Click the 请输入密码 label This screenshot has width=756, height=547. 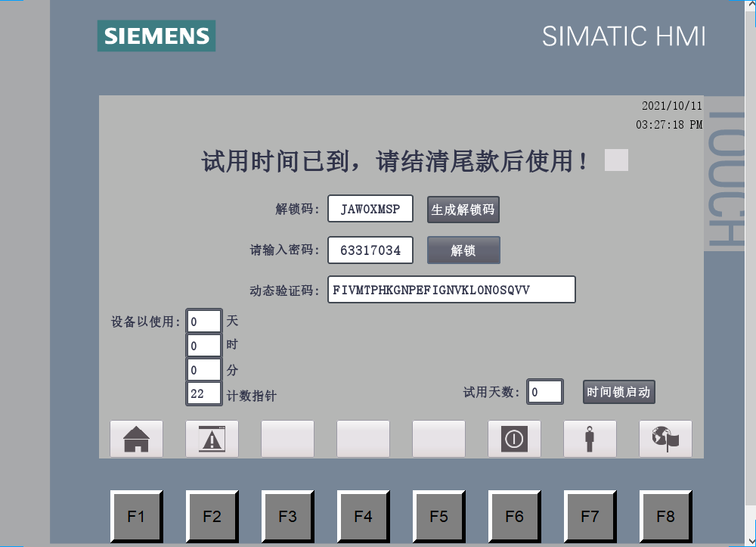point(284,250)
